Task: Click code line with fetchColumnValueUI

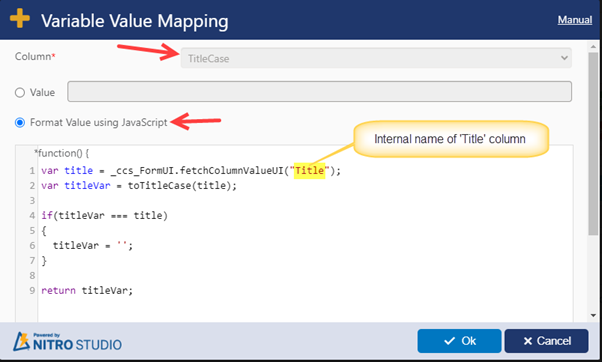Action: [191, 170]
